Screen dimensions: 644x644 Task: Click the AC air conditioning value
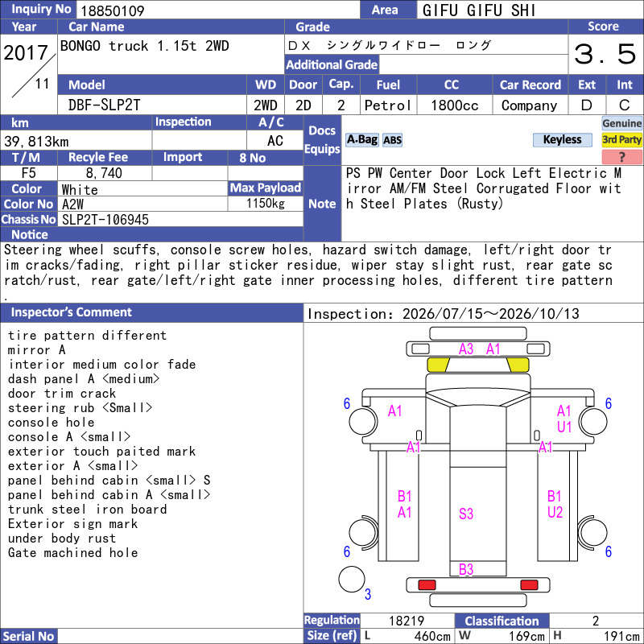point(275,141)
